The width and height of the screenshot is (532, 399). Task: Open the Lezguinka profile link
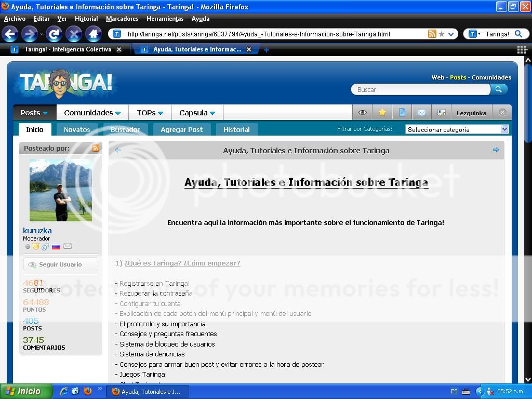tap(471, 113)
